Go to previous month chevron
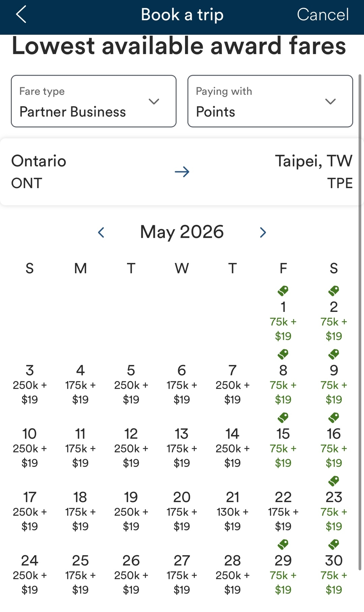This screenshot has height=612, width=364. coord(101,232)
